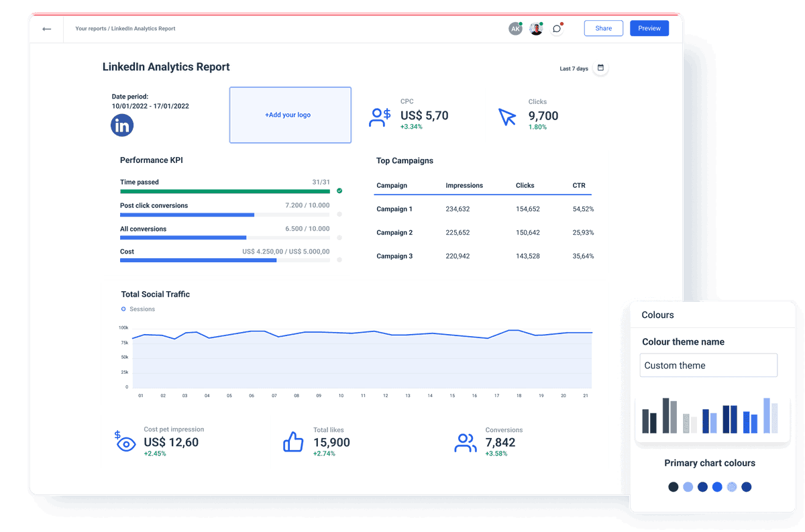
Task: Click the back arrow in the header
Action: (46, 28)
